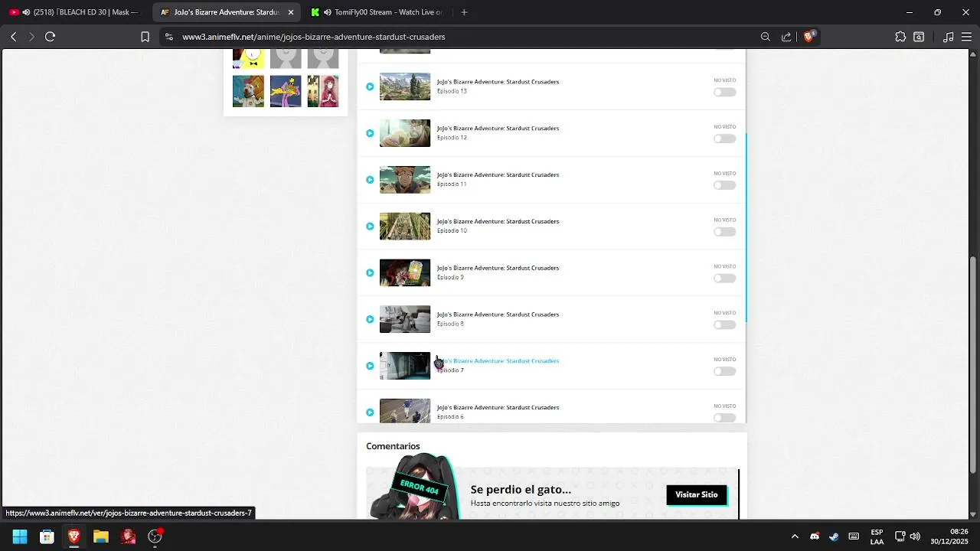Switch to the BLEACH ED 30 YouTube tab
980x551 pixels.
pyautogui.click(x=74, y=12)
